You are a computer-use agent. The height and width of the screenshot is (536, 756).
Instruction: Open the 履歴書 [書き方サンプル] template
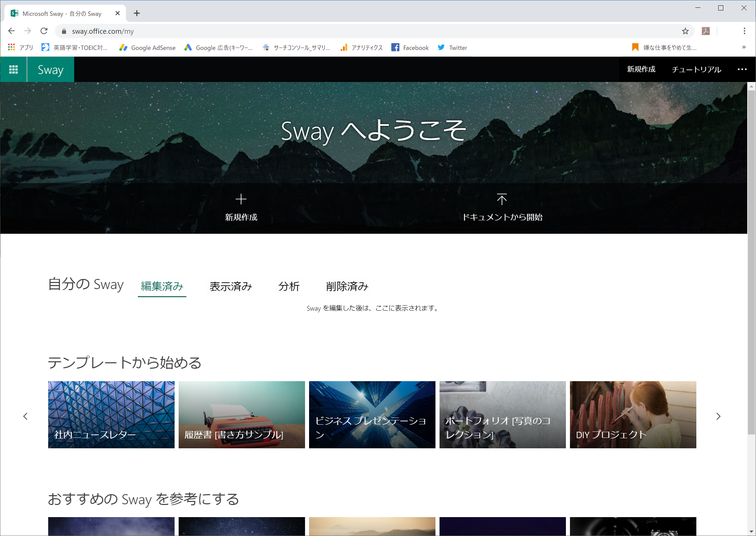pyautogui.click(x=242, y=415)
